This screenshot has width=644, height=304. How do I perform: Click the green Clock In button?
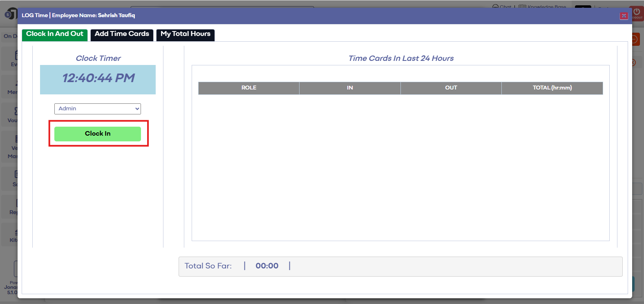(x=98, y=134)
